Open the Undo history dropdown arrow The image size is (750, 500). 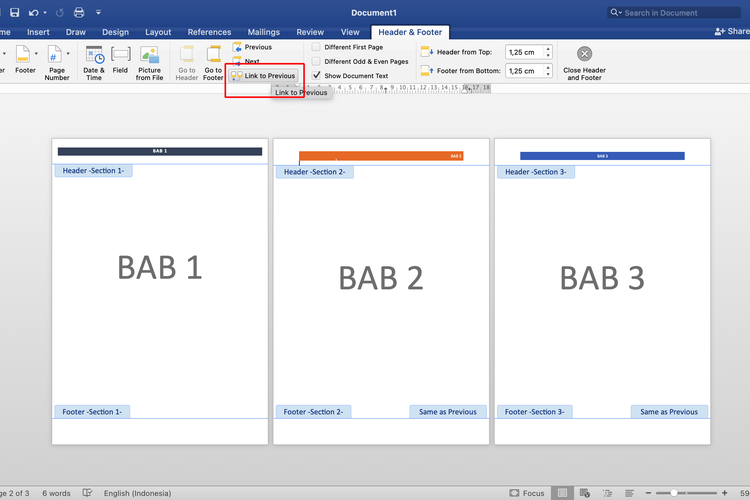[x=45, y=12]
